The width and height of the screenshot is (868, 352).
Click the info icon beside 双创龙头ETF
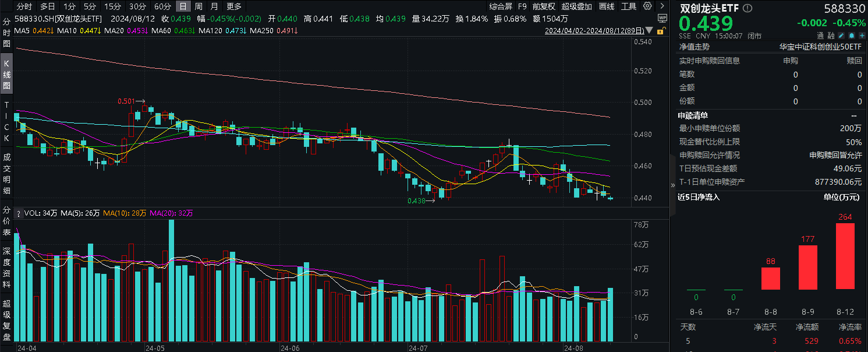[748, 8]
